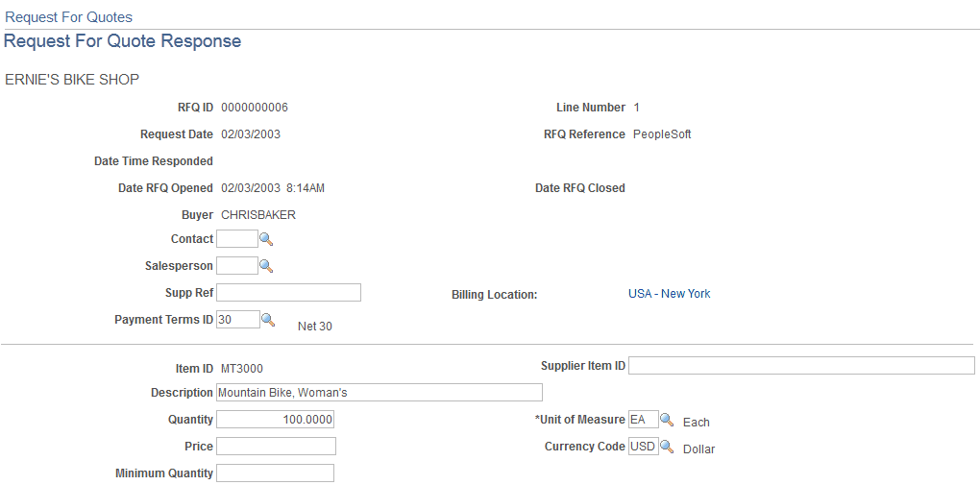Viewport: 980px width, 485px height.
Task: Click the Quantity field showing 100.0000
Action: click(275, 420)
